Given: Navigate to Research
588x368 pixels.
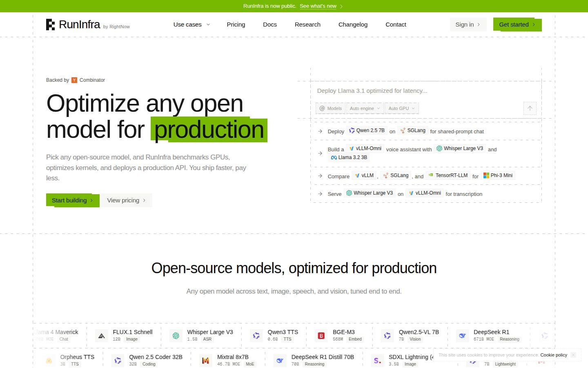Looking at the screenshot, I should point(307,25).
